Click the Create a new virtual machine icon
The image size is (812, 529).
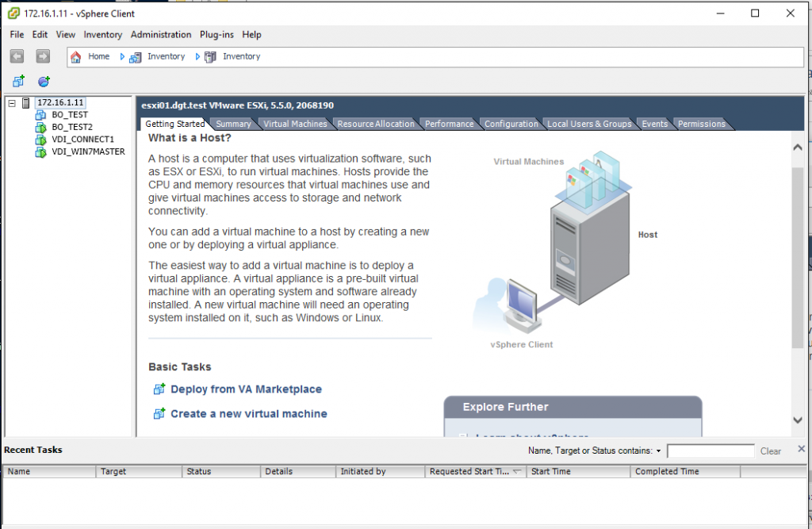coord(159,413)
